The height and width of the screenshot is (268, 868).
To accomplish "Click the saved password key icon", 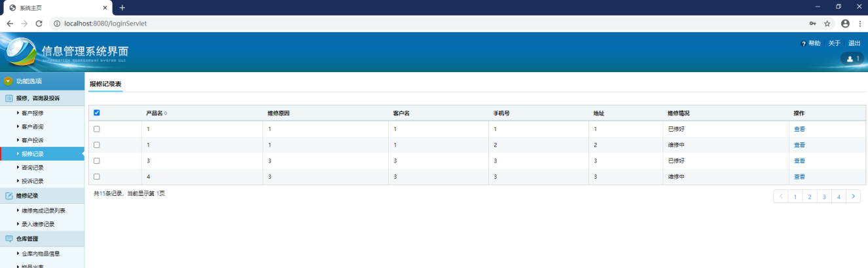I will tap(812, 23).
